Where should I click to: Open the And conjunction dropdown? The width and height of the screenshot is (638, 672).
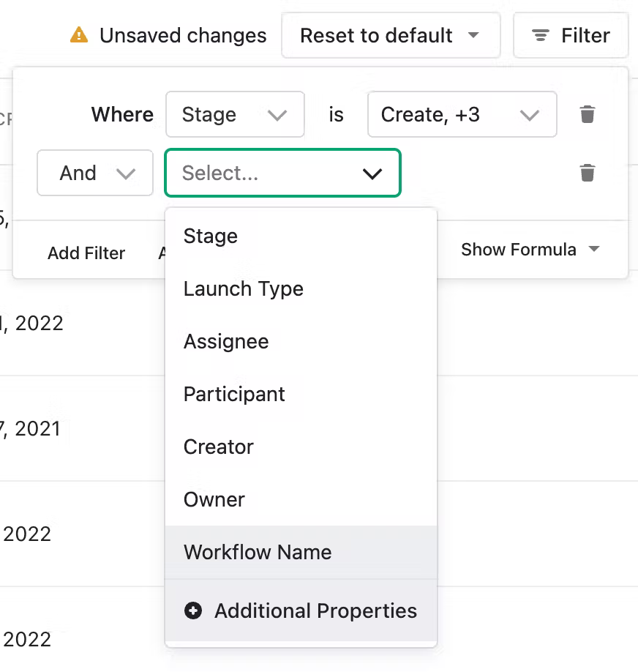[x=95, y=173]
